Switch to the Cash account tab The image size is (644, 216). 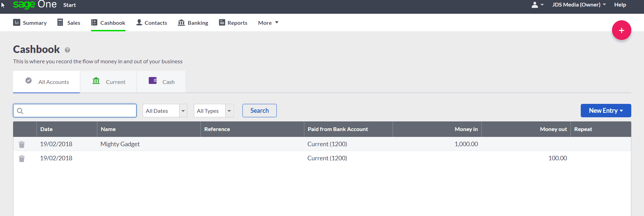[x=161, y=82]
